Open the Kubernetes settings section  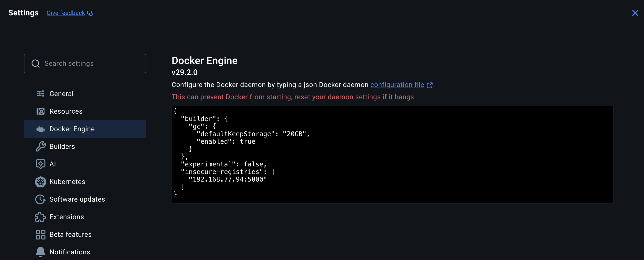point(67,182)
